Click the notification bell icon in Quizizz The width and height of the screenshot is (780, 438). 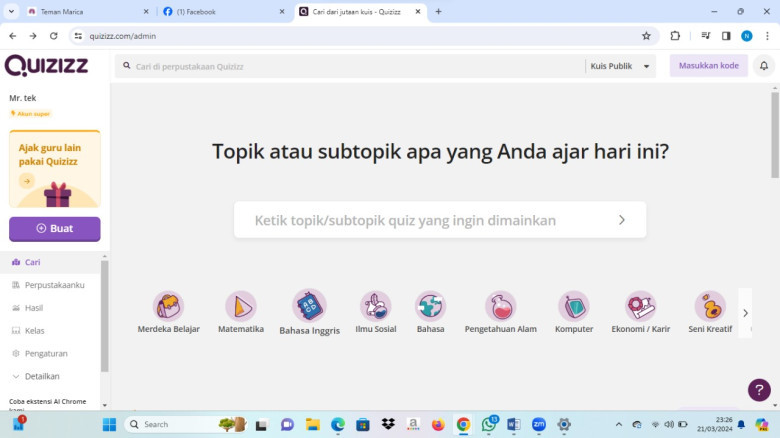coord(764,66)
